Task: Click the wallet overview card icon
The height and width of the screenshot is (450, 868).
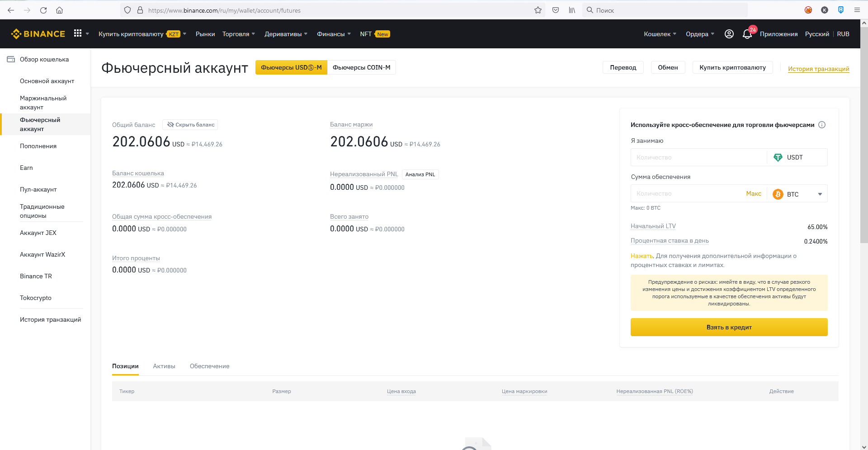Action: coord(11,59)
